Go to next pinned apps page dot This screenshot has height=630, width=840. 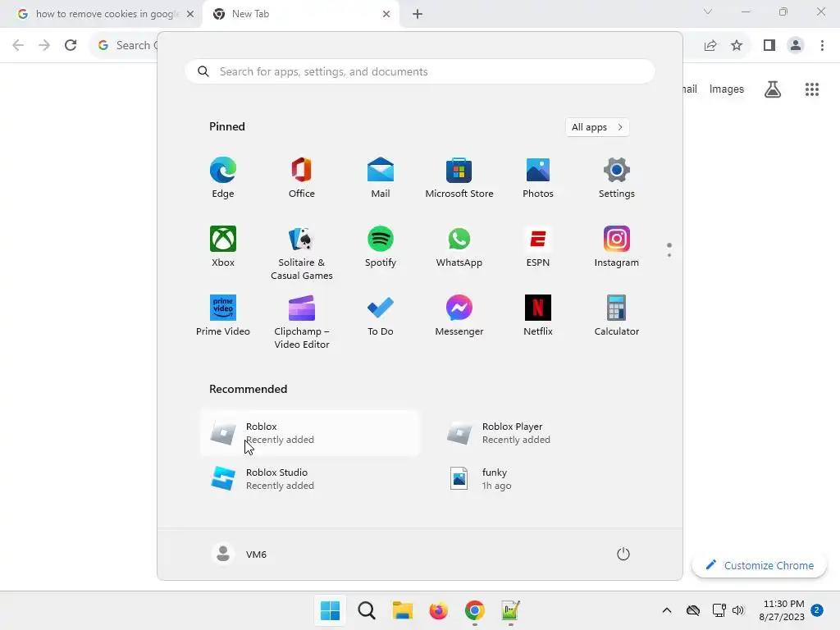[x=669, y=255]
